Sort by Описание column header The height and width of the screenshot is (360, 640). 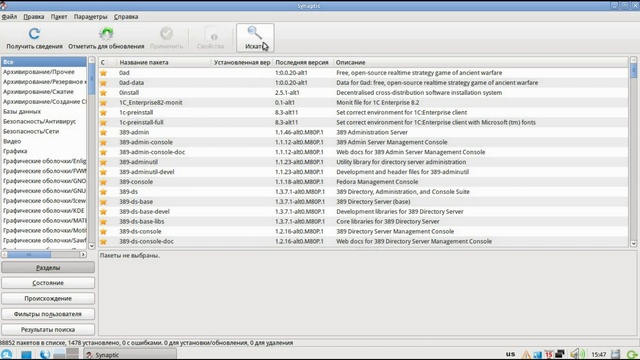click(480, 62)
